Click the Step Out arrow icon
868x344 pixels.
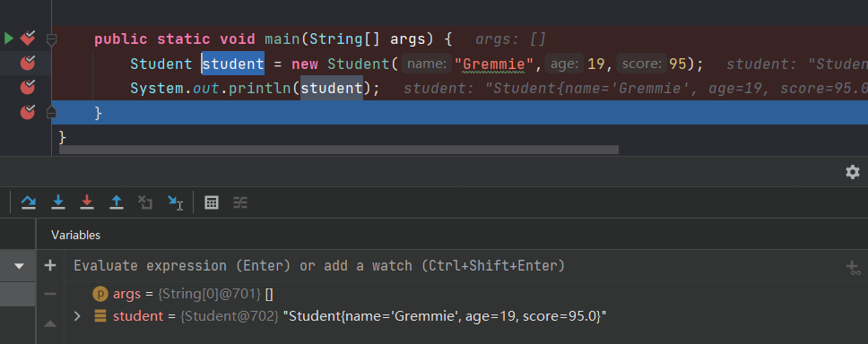117,202
